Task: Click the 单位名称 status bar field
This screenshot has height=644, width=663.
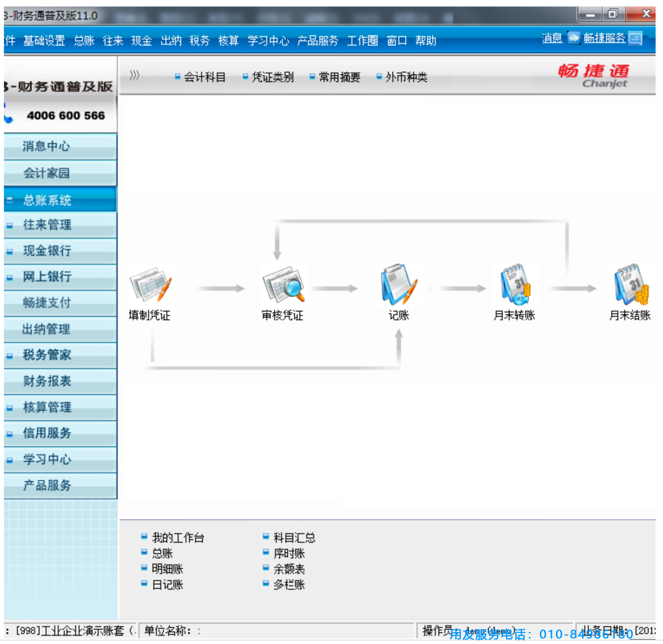Action: click(277, 631)
